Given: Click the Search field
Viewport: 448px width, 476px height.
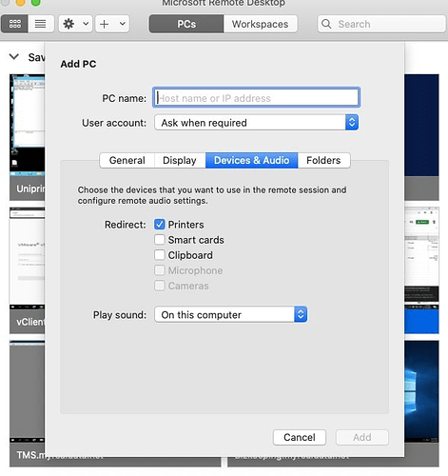Looking at the screenshot, I should click(x=381, y=24).
